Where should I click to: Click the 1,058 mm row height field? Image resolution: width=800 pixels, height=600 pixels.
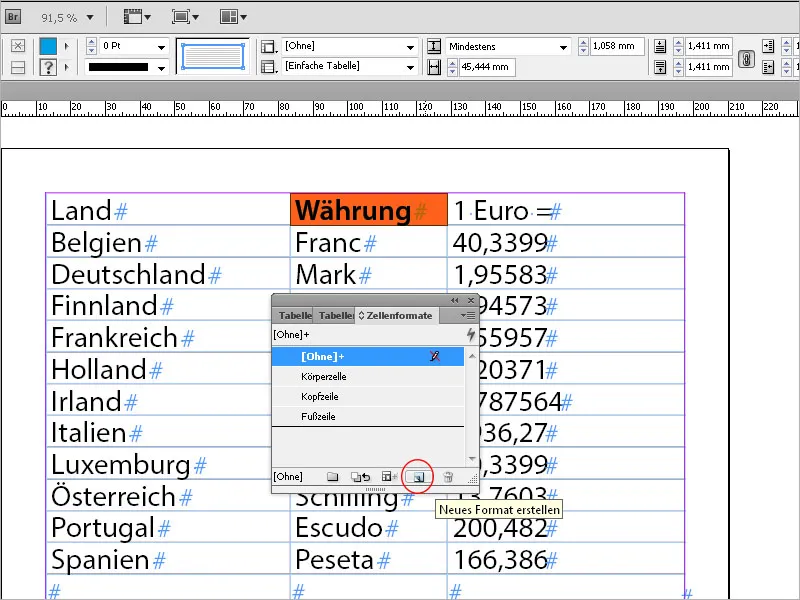pyautogui.click(x=613, y=46)
